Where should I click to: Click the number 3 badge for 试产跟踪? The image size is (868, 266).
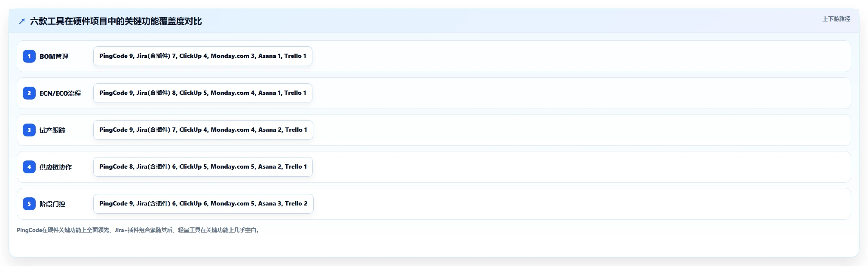pyautogui.click(x=29, y=130)
